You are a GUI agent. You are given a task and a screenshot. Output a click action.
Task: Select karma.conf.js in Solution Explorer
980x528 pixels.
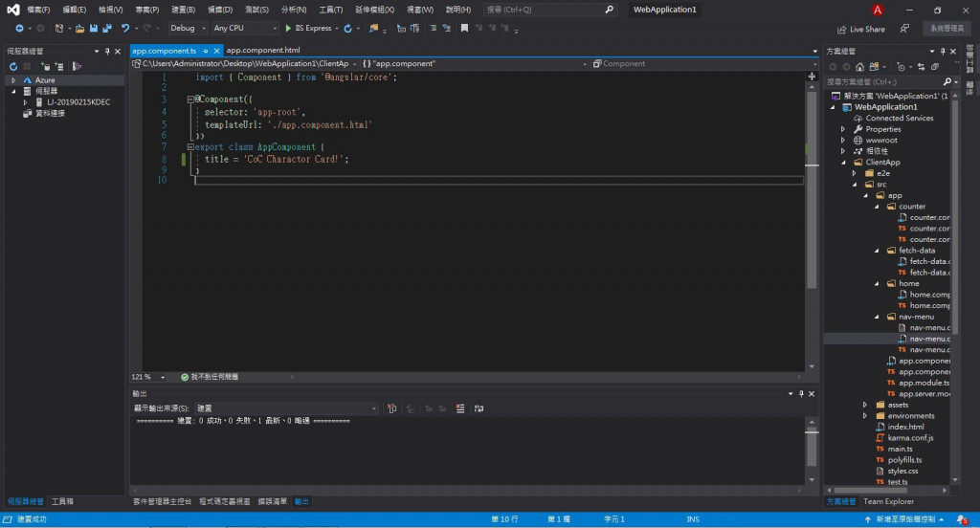[x=910, y=437]
